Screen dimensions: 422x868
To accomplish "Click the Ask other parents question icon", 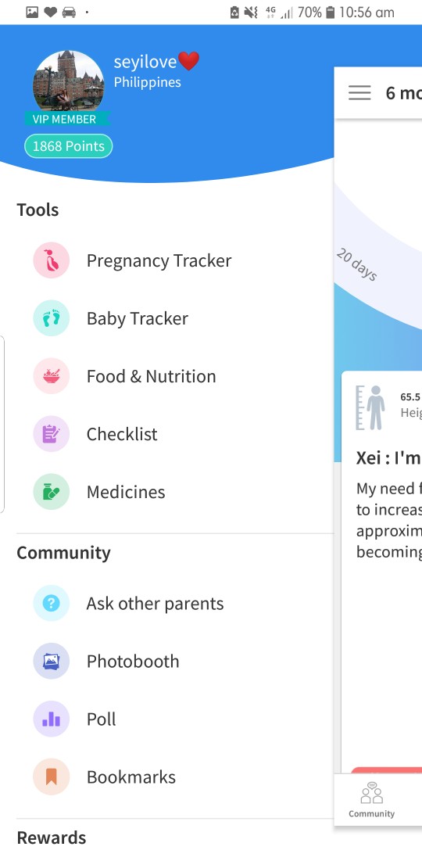I will (52, 604).
